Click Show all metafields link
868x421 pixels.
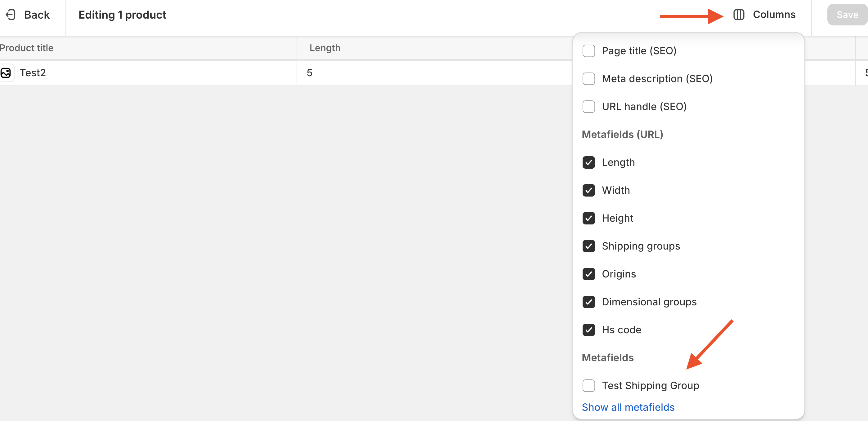coord(628,407)
